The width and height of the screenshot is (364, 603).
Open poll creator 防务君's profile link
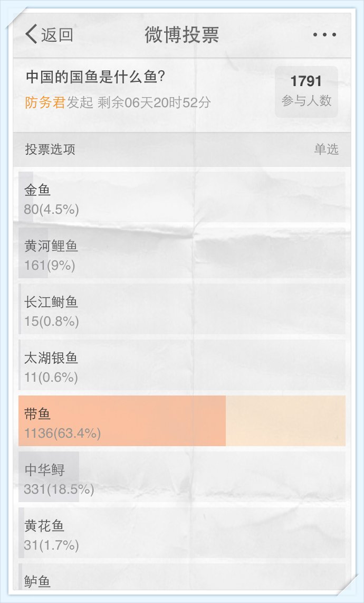(x=45, y=102)
